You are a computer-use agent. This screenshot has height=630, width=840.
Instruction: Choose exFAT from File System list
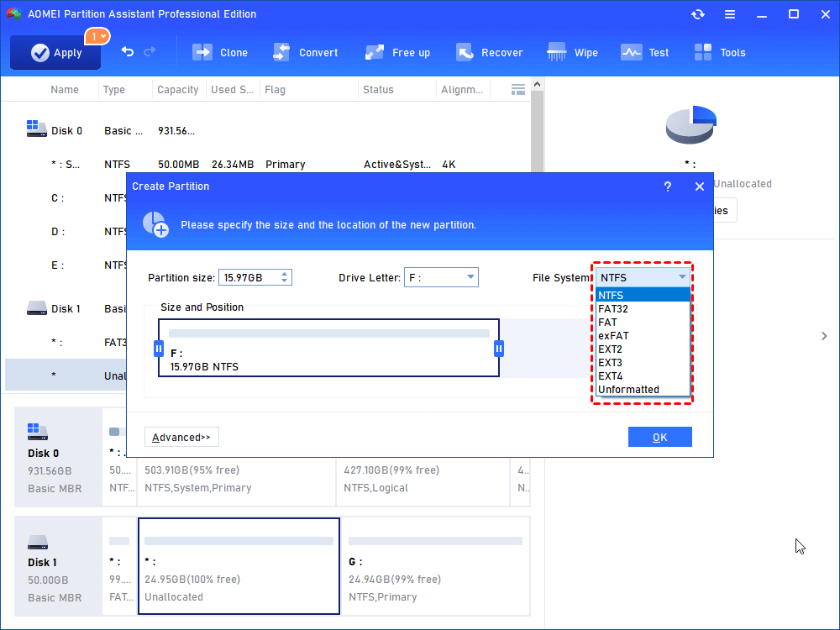click(x=643, y=335)
